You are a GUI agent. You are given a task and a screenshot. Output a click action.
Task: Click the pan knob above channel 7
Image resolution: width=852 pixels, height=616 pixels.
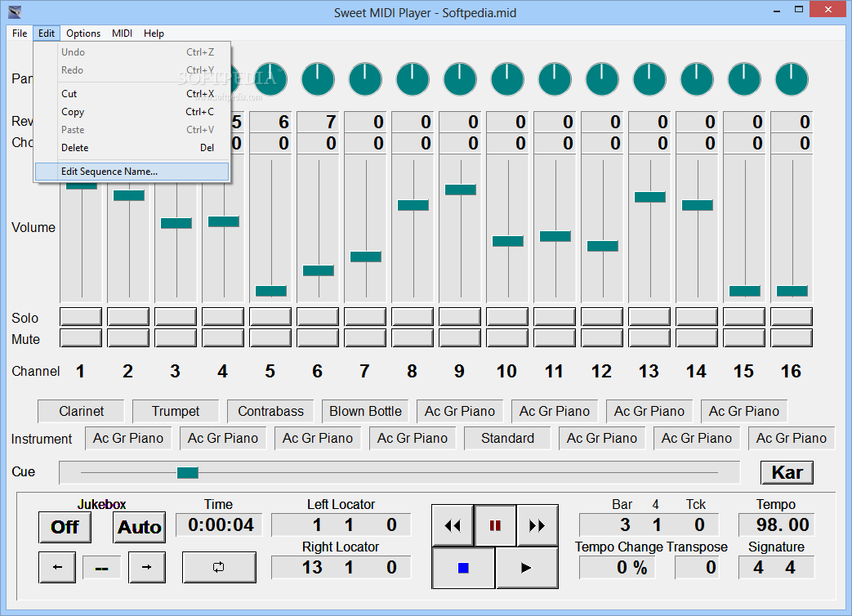[x=365, y=79]
